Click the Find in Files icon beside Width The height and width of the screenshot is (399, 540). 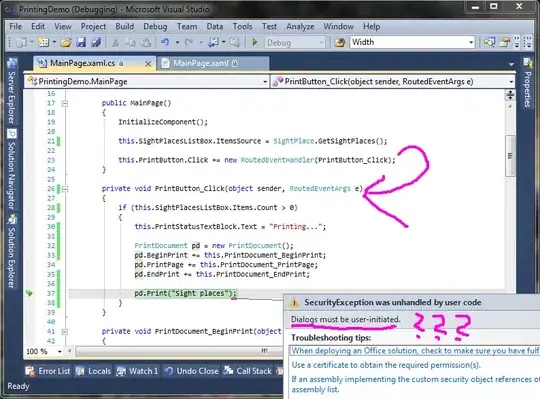(340, 42)
